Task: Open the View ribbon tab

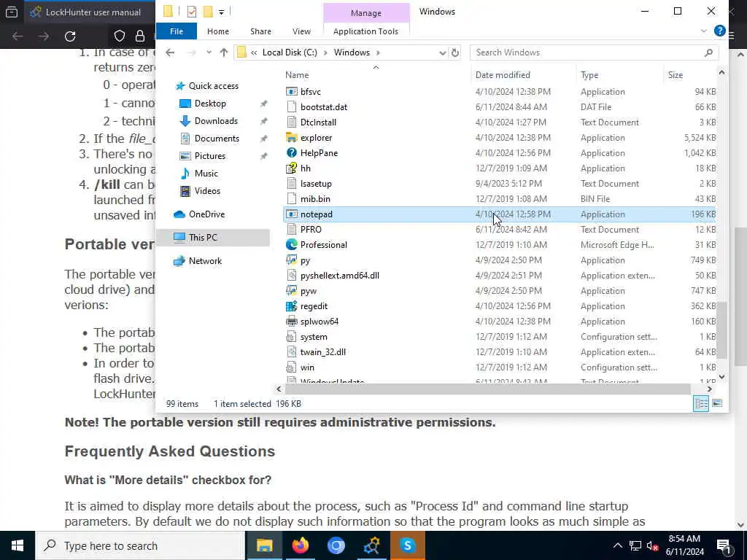Action: (x=301, y=31)
